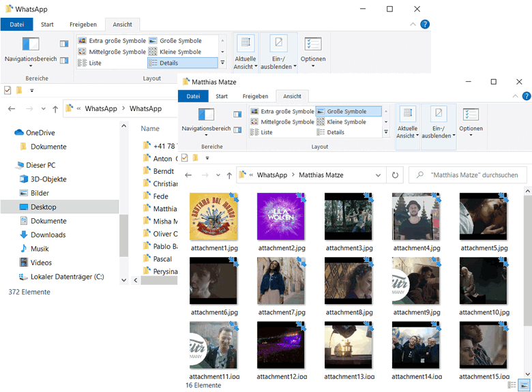This screenshot has width=532, height=392.
Task: Toggle the quick access checkbox in Matthias Matze window
Action: pos(185,158)
